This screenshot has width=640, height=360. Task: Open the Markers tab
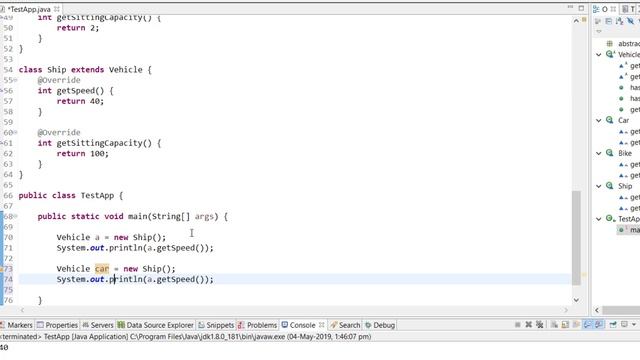point(16,325)
